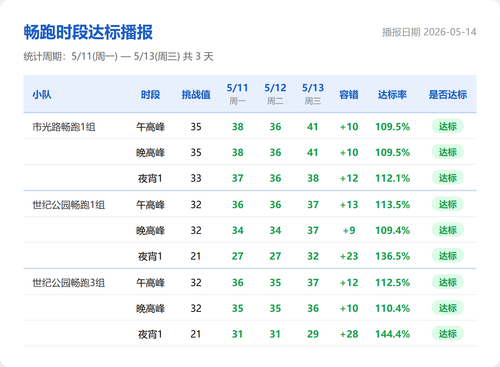Click the 达标 badge in the 113.5% row

[448, 204]
